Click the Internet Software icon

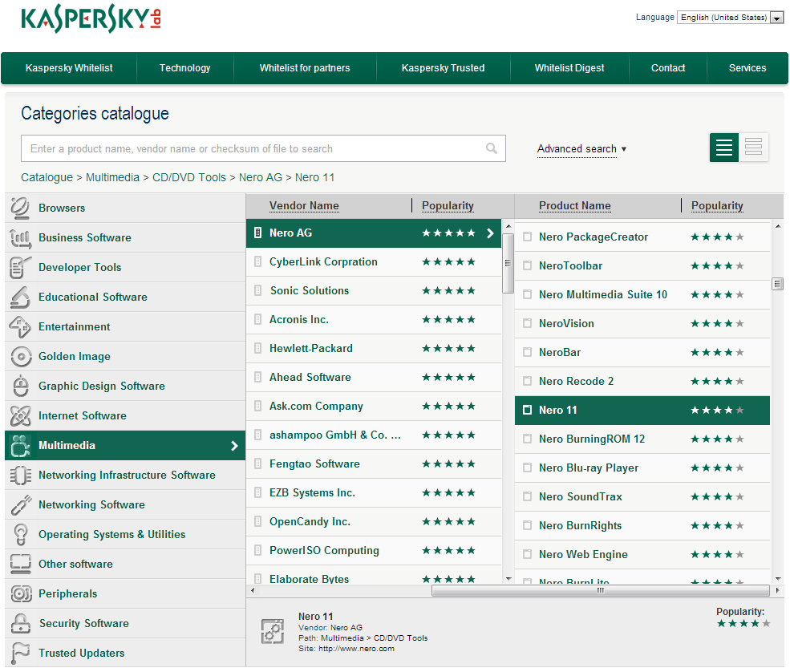coord(20,416)
